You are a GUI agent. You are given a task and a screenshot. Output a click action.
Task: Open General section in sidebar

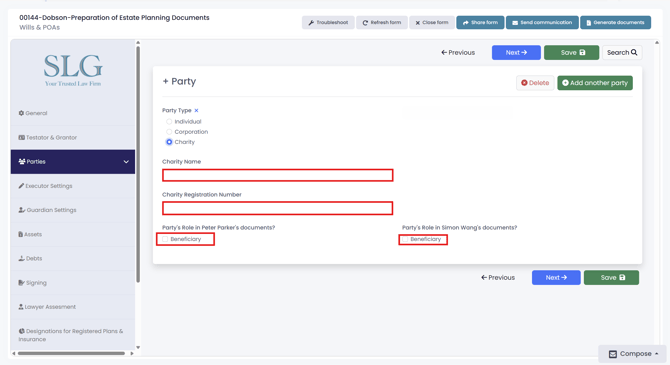click(x=73, y=113)
